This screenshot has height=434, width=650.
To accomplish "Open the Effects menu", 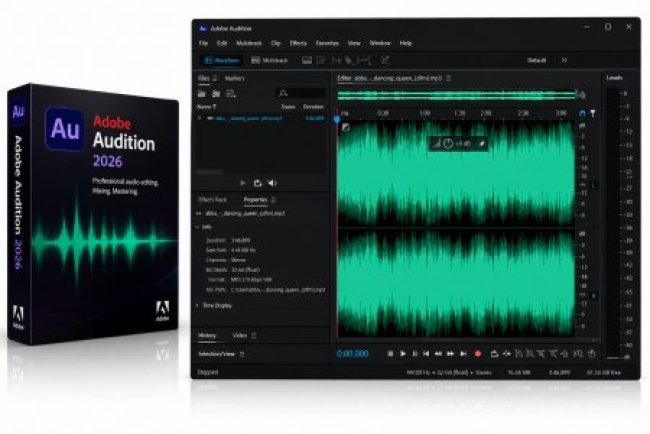I will coord(298,43).
